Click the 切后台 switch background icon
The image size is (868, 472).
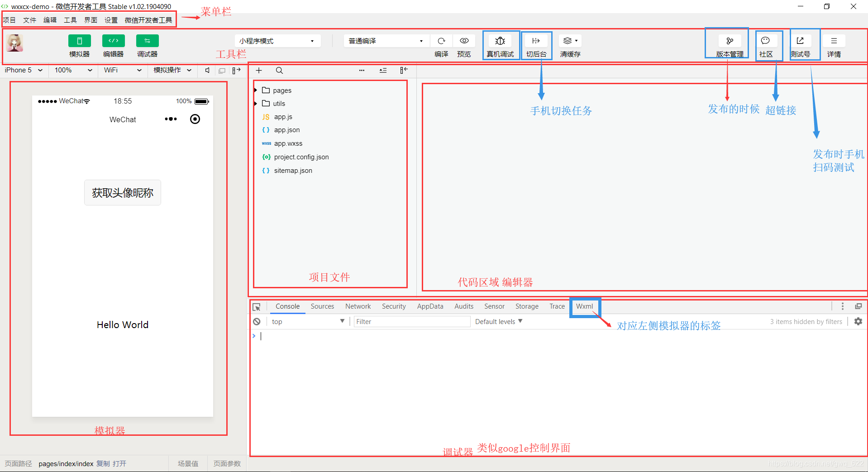point(536,41)
